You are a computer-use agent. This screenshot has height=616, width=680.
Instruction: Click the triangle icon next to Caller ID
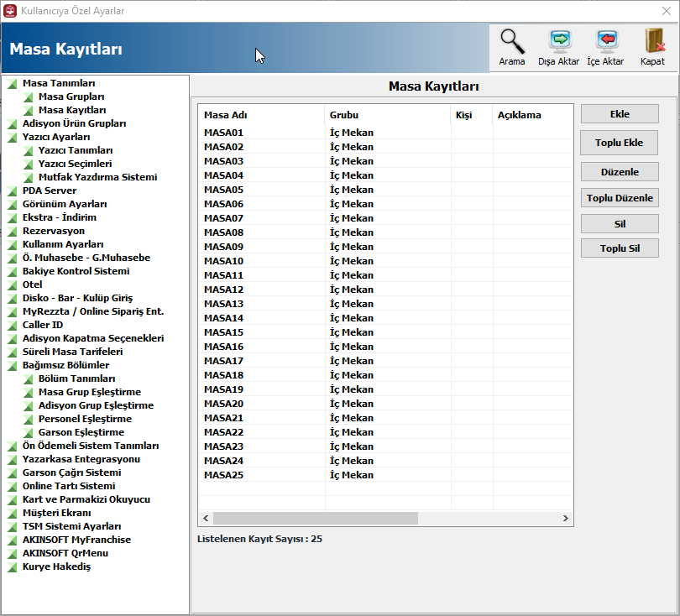click(x=12, y=326)
